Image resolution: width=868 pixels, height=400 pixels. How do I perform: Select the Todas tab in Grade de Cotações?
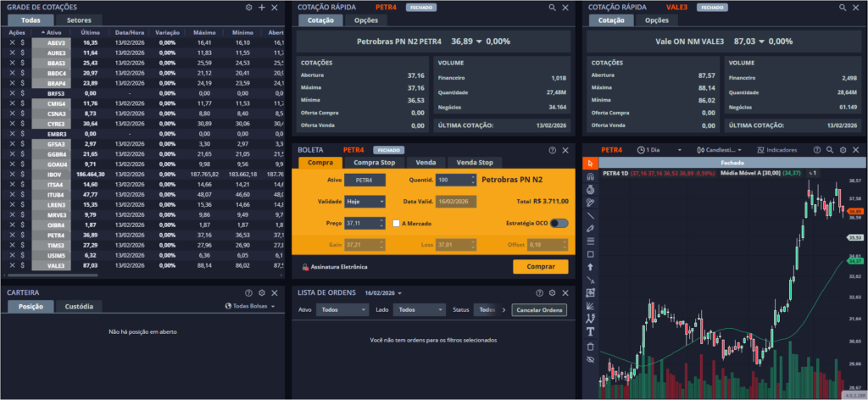(31, 20)
